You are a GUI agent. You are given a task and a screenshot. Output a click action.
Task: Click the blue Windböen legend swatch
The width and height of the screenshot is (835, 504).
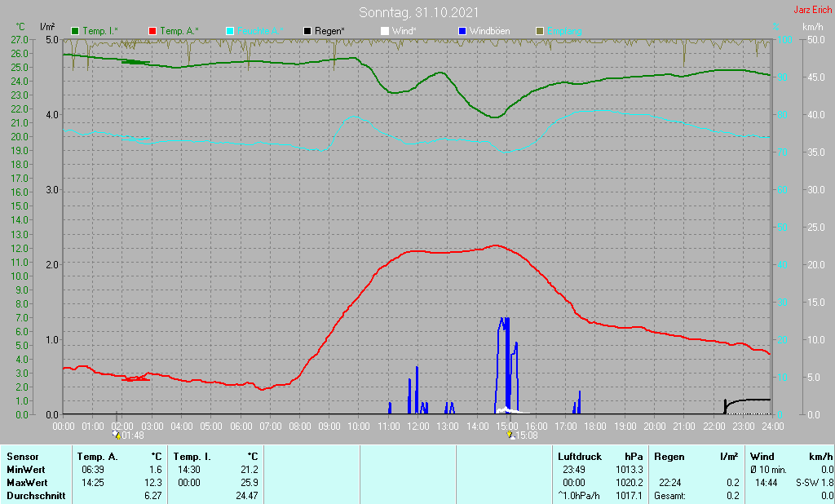click(x=462, y=32)
